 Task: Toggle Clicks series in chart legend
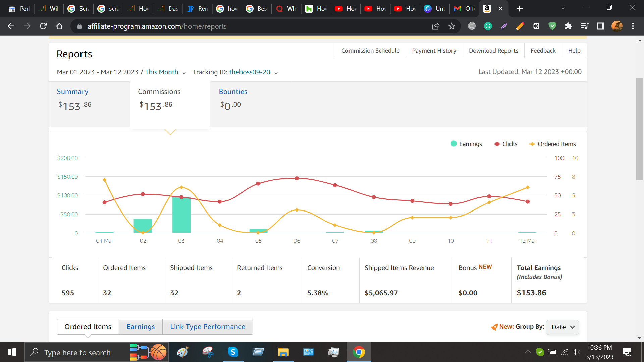tap(505, 144)
